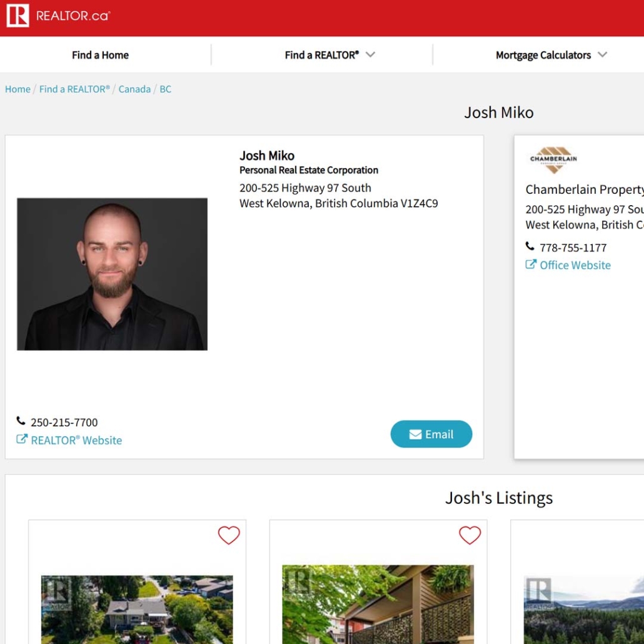Open the forest lake view listing photo

[583, 610]
